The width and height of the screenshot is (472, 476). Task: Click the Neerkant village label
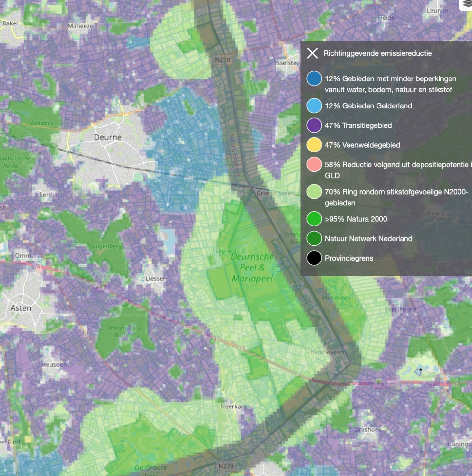coord(233,407)
